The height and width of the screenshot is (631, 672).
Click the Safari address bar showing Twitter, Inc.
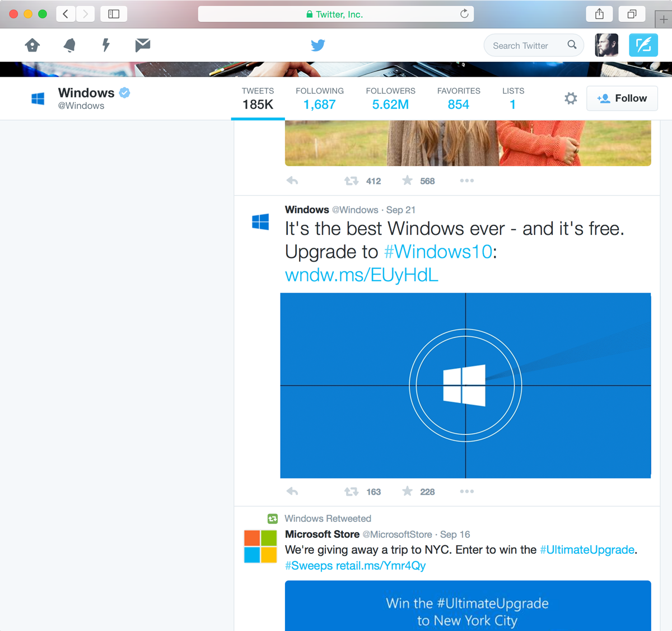tap(336, 14)
